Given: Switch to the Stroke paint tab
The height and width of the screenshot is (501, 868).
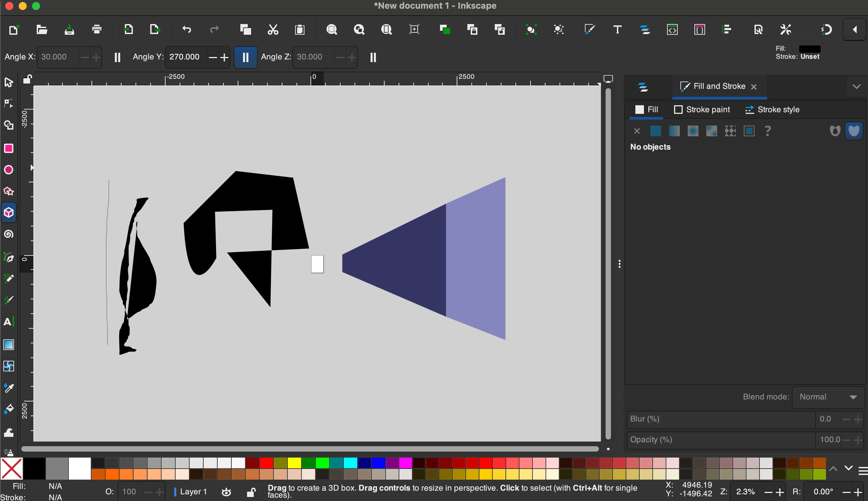Looking at the screenshot, I should [x=702, y=110].
